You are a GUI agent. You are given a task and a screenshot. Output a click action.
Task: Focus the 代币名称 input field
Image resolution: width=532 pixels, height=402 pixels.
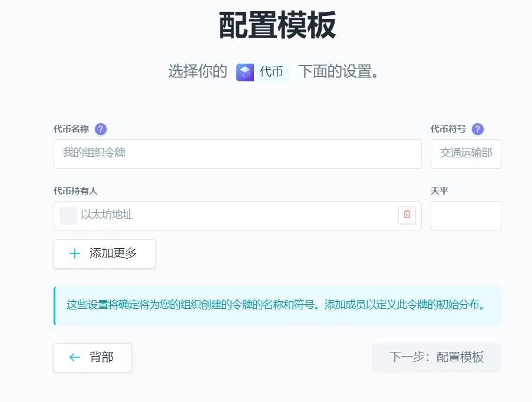click(237, 153)
